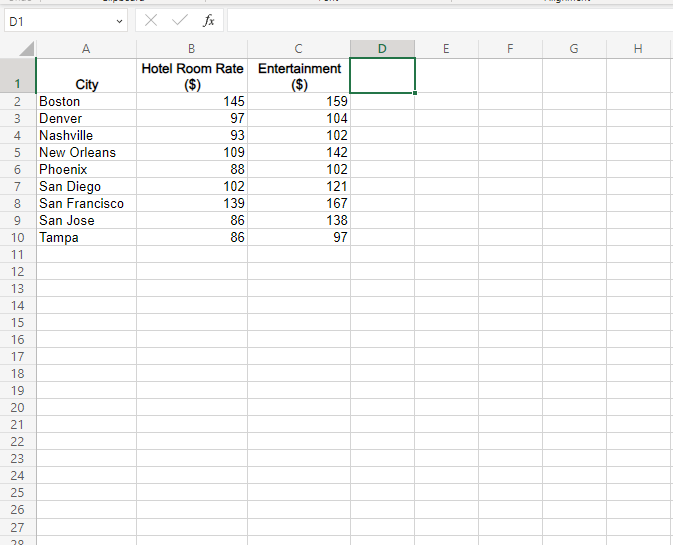Image resolution: width=673 pixels, height=545 pixels.
Task: Select row 2 header
Action: click(x=18, y=102)
